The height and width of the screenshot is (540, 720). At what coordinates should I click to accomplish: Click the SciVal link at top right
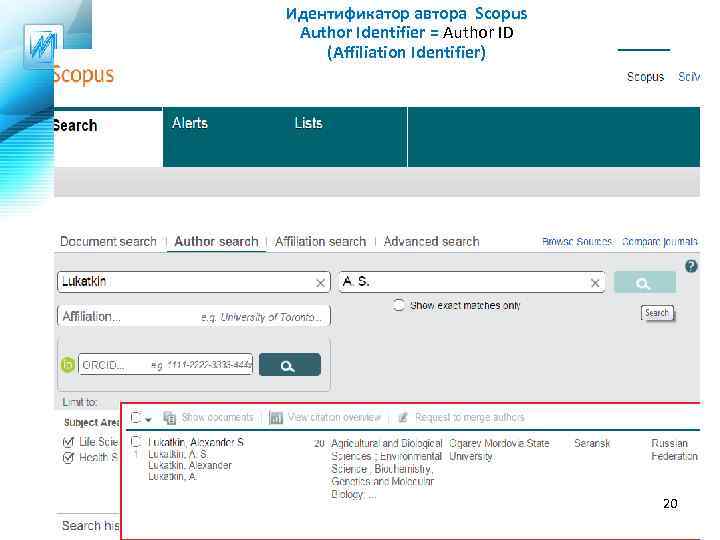tap(689, 77)
